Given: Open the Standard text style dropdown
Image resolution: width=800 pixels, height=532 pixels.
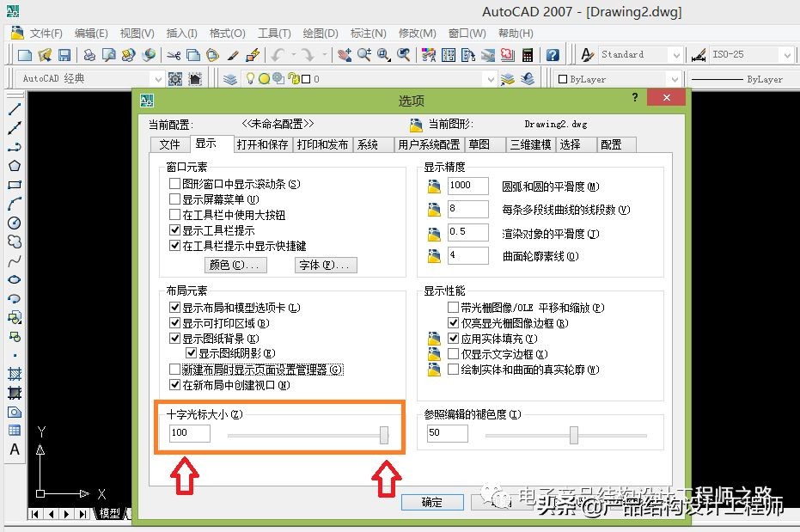Looking at the screenshot, I should 676,55.
